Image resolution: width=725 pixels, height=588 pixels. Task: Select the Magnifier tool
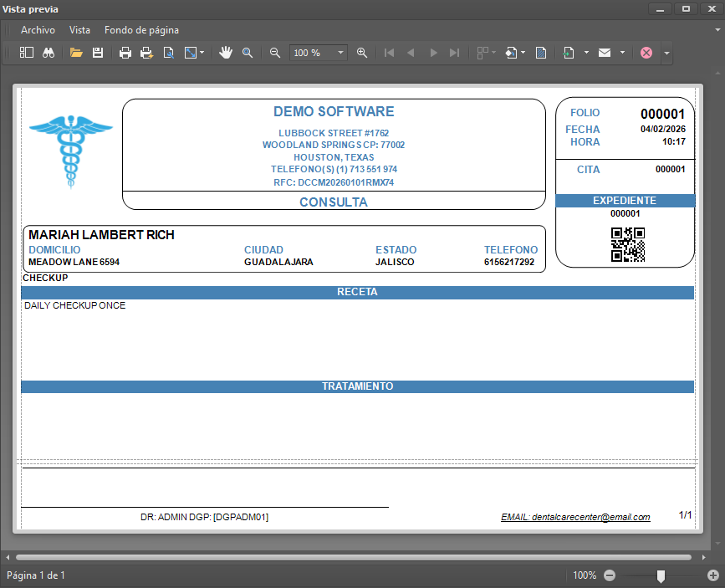pos(248,53)
